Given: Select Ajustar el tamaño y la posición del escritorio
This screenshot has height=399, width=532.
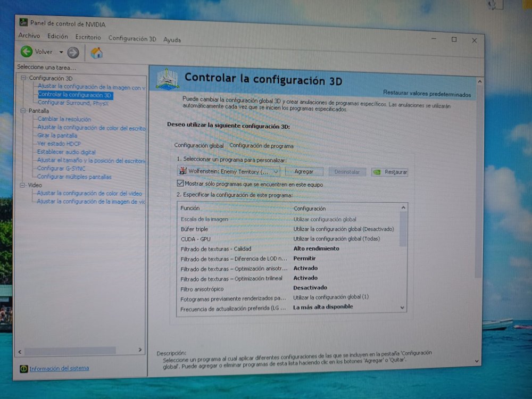Looking at the screenshot, I should pyautogui.click(x=91, y=160).
